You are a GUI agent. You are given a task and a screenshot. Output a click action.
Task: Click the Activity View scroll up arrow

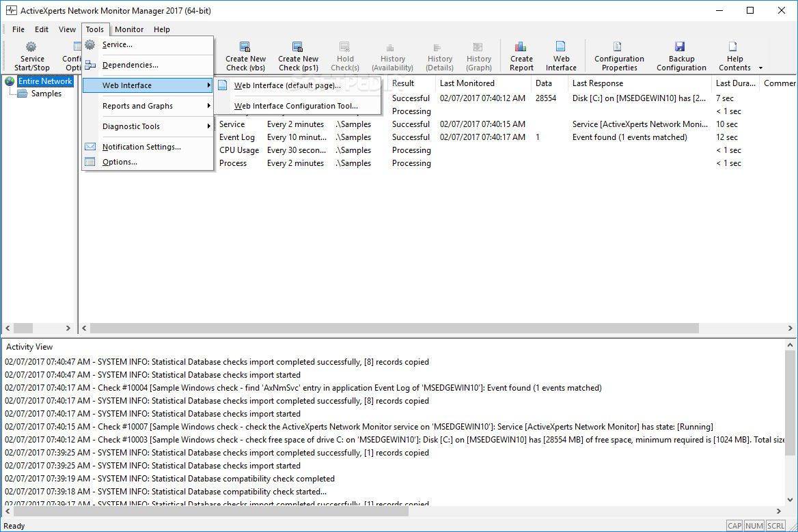point(790,345)
